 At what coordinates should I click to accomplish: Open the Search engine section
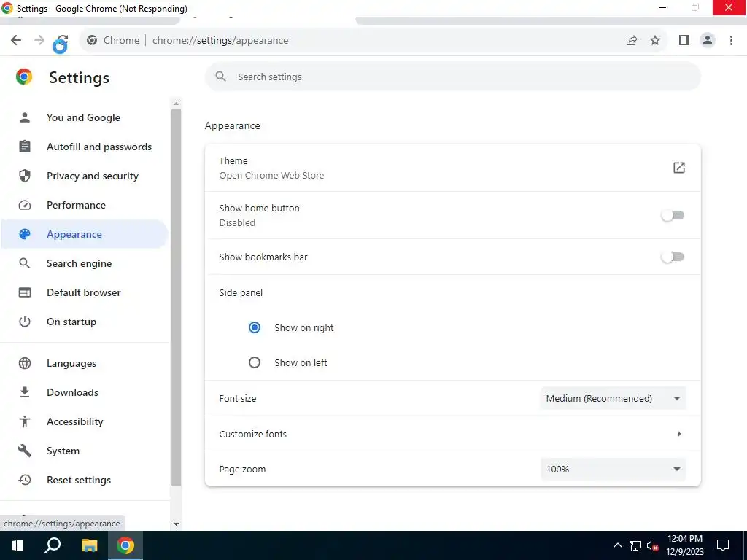pyautogui.click(x=79, y=263)
